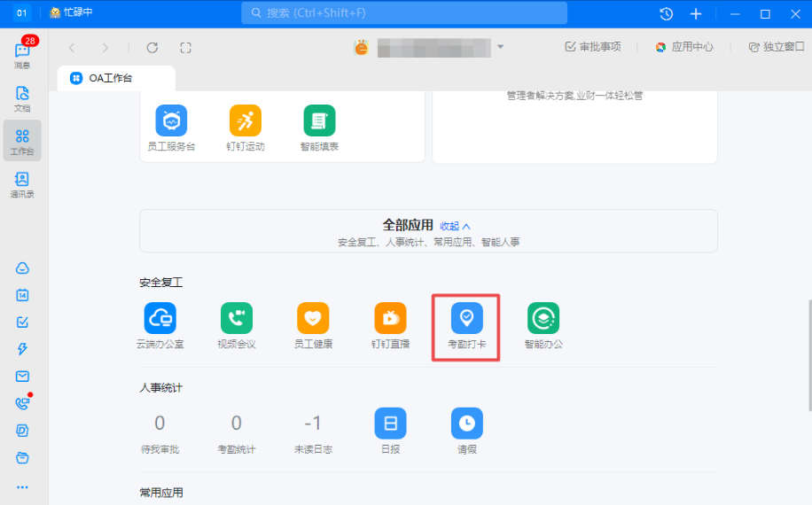Open 通讯录 contacts in the sidebar

(22, 184)
